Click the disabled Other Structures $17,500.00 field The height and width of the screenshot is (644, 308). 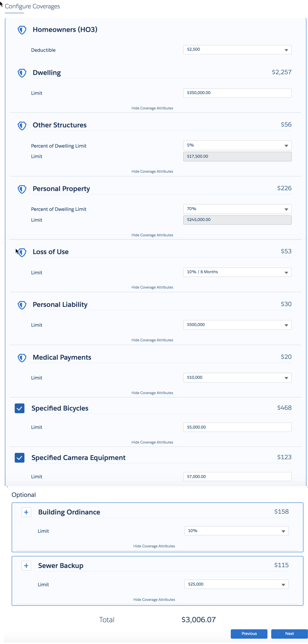click(237, 157)
